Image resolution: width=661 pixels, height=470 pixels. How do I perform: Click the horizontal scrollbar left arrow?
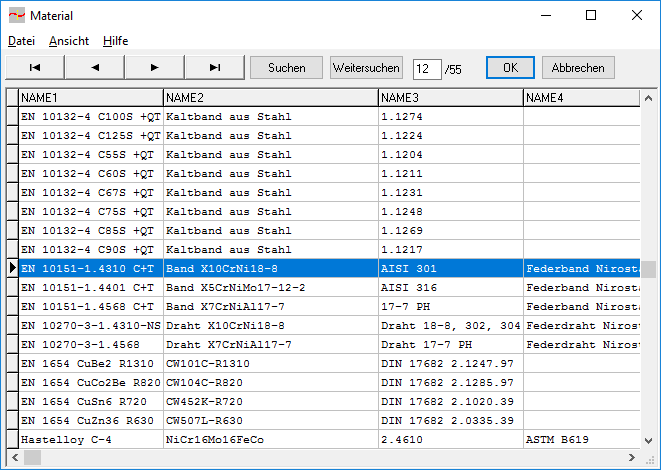pos(15,457)
